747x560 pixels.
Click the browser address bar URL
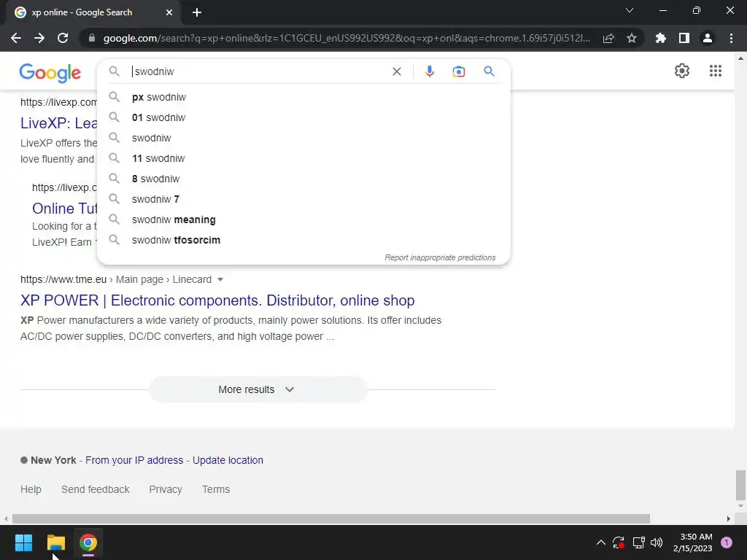[347, 38]
